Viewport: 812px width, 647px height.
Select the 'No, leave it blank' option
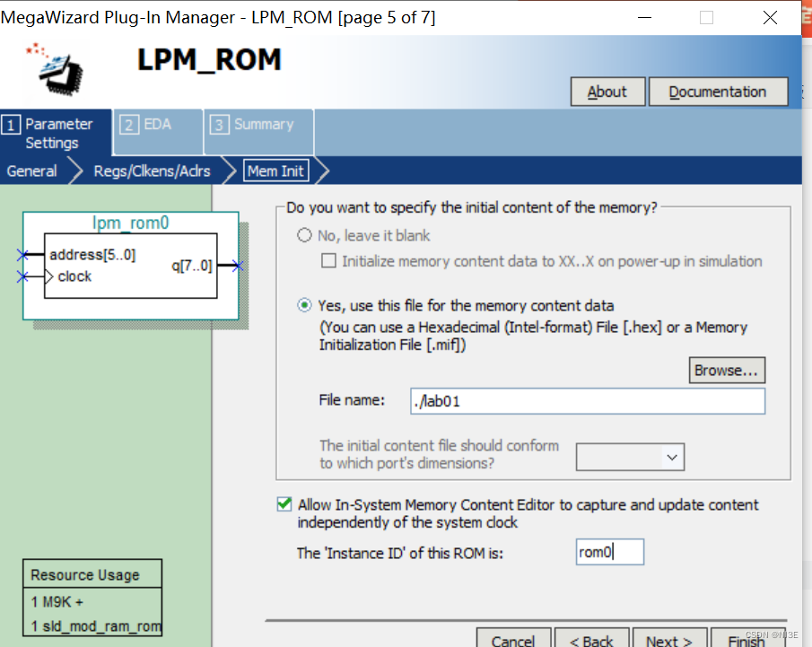(306, 235)
